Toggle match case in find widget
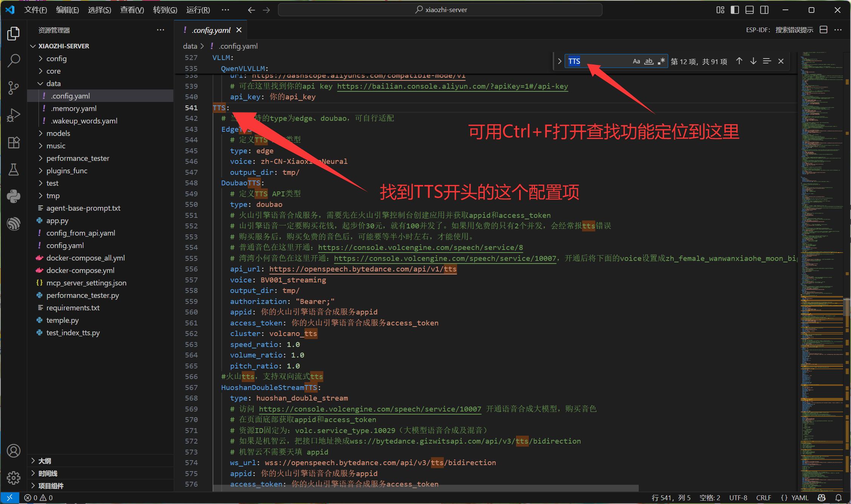Viewport: 851px width, 504px height. [636, 61]
